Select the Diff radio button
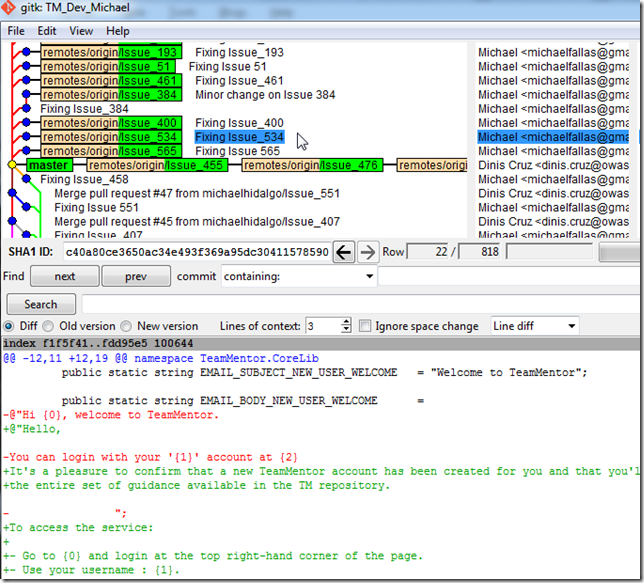Viewport: 644px width, 583px height. pyautogui.click(x=10, y=326)
